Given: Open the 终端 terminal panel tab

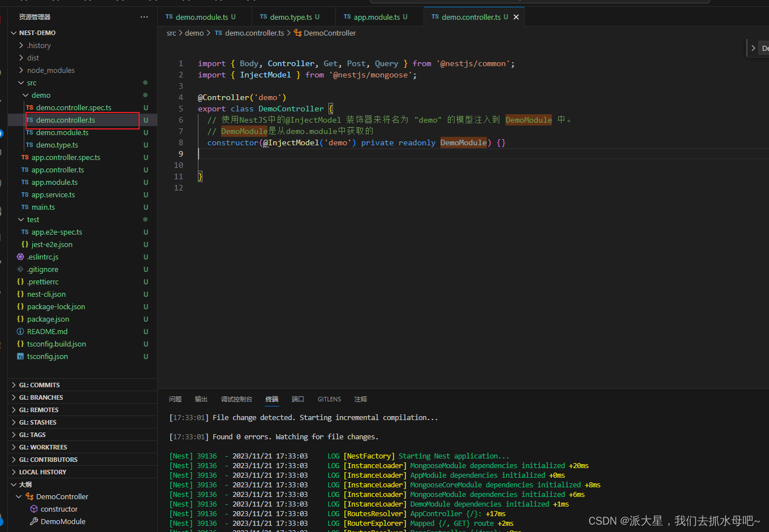Looking at the screenshot, I should point(272,399).
